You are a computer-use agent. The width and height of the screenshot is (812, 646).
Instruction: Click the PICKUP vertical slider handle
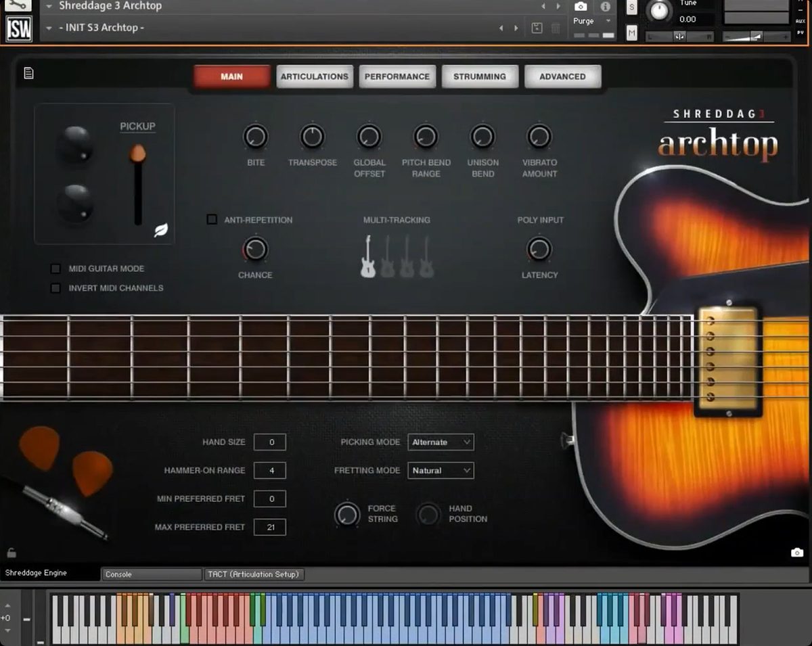click(138, 153)
